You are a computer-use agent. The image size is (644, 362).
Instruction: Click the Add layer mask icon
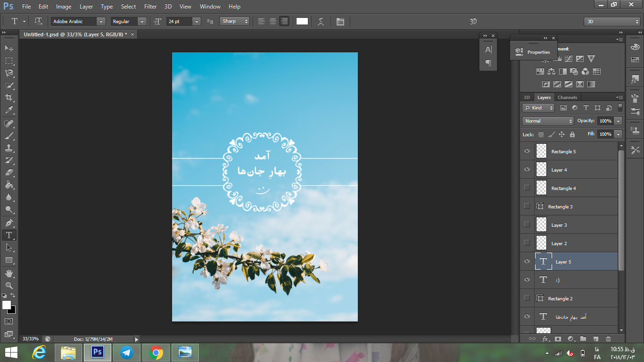click(558, 338)
